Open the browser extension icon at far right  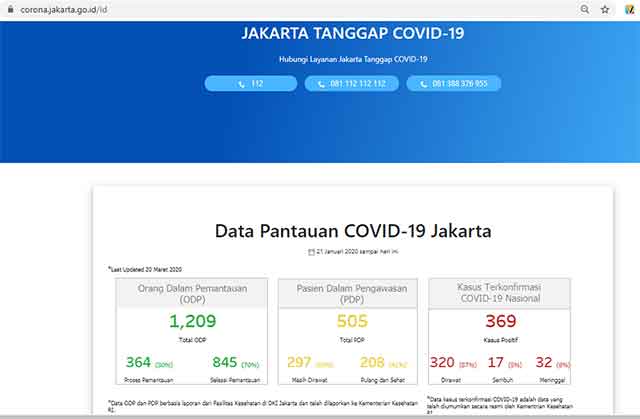pos(629,9)
